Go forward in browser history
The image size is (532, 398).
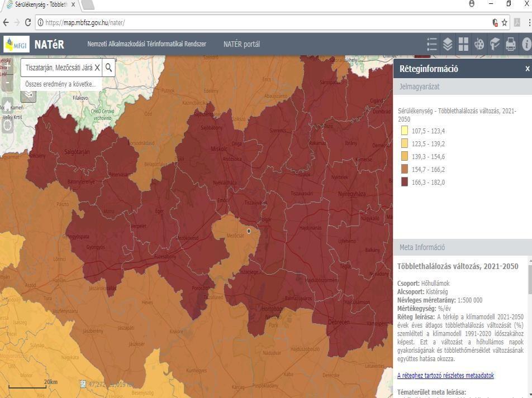17,23
